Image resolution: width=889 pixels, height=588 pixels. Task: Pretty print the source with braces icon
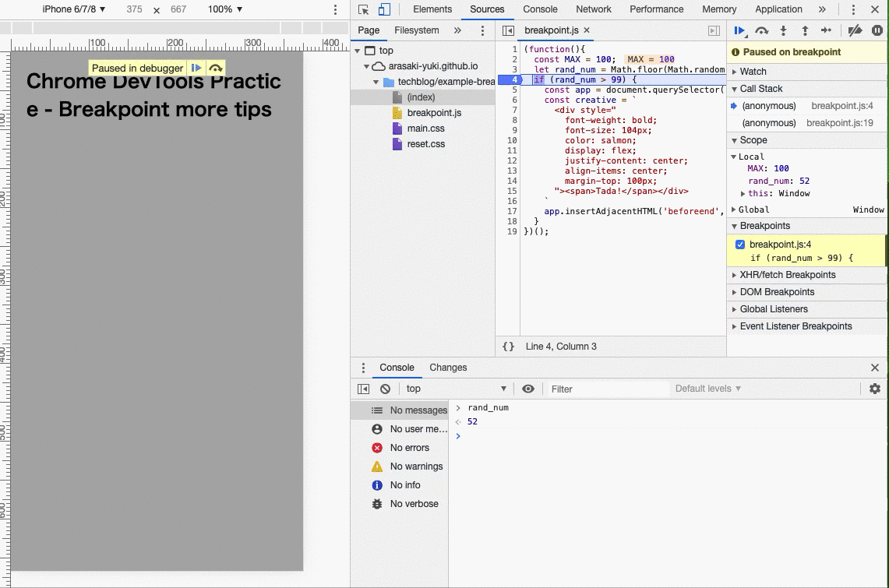point(508,347)
